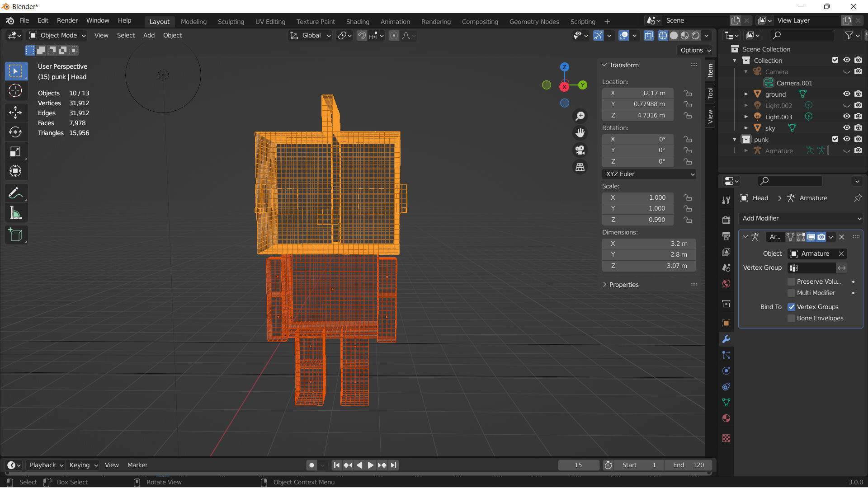This screenshot has width=868, height=488.
Task: Open Object Data green triangle tab
Action: (726, 403)
